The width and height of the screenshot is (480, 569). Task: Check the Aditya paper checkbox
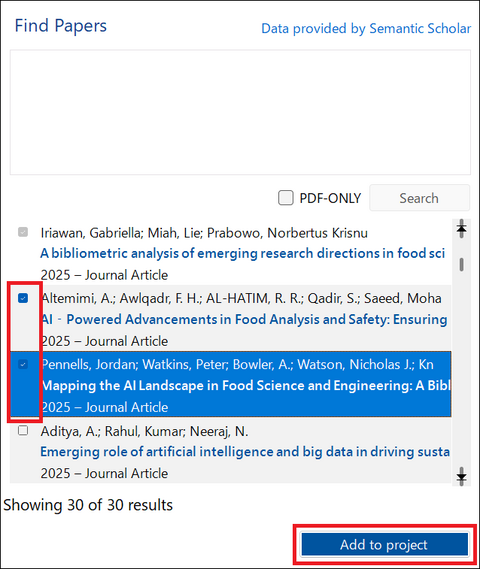pos(23,430)
